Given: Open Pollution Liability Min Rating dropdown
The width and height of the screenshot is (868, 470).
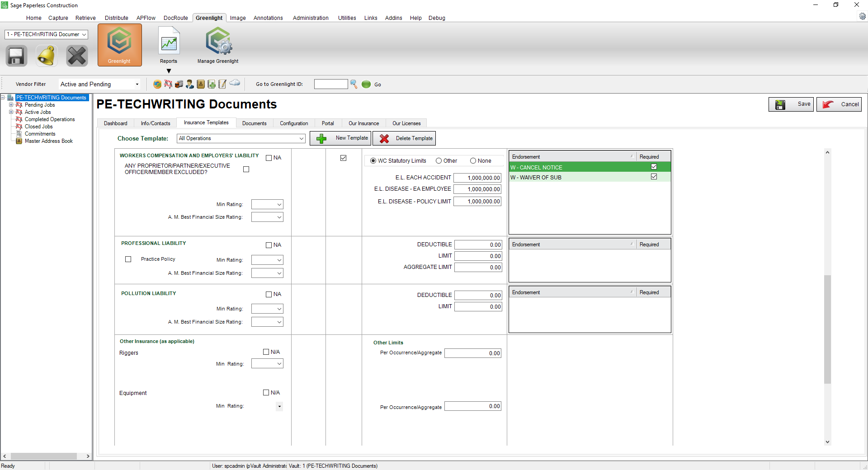Looking at the screenshot, I should (x=267, y=309).
